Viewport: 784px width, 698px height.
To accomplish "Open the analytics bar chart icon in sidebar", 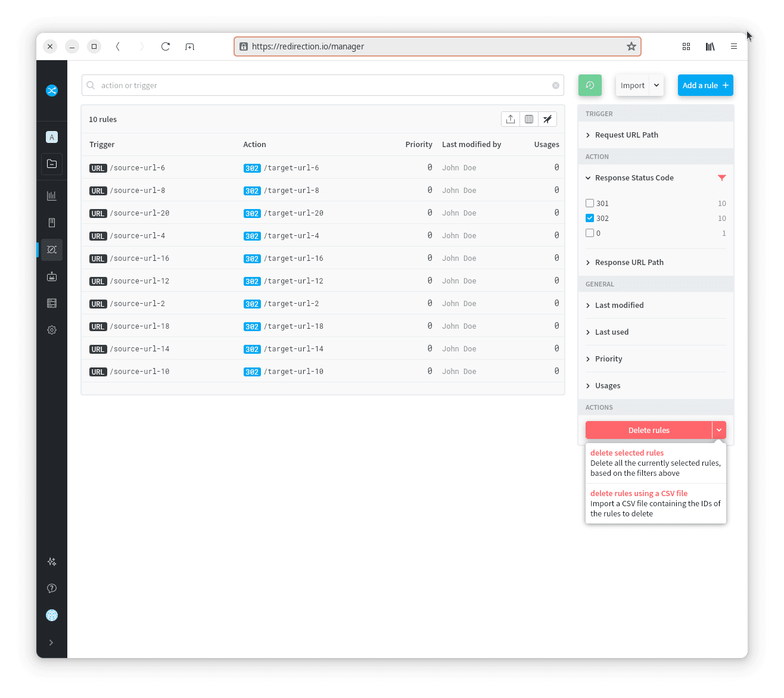I will tap(52, 195).
